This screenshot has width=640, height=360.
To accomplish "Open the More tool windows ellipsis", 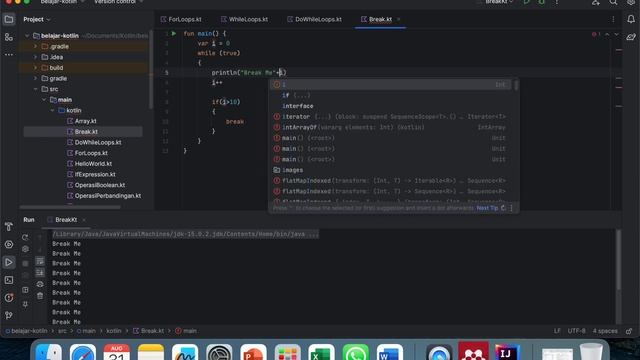I will click(x=9, y=54).
